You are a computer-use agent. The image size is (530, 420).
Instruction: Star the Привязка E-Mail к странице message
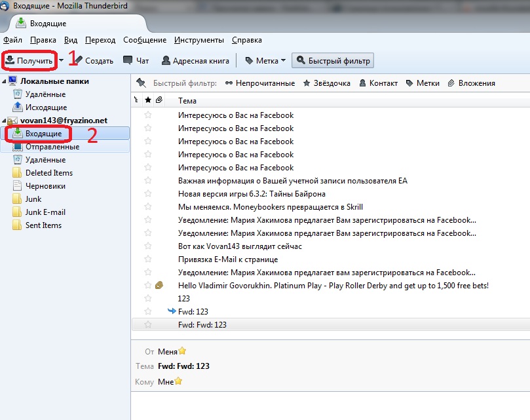147,259
